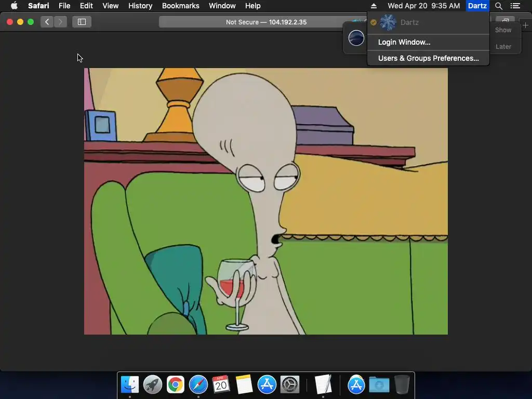Click the eject icon in menu bar

pos(374,6)
